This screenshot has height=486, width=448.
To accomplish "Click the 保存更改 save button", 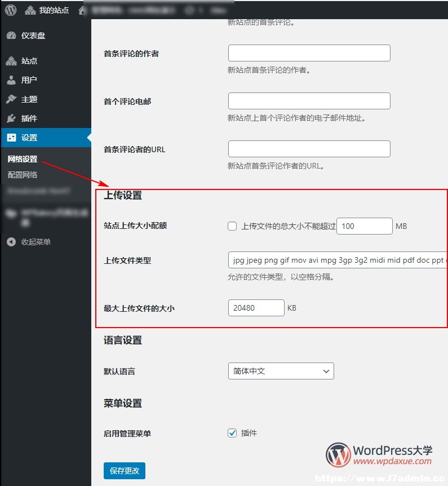I will [124, 471].
